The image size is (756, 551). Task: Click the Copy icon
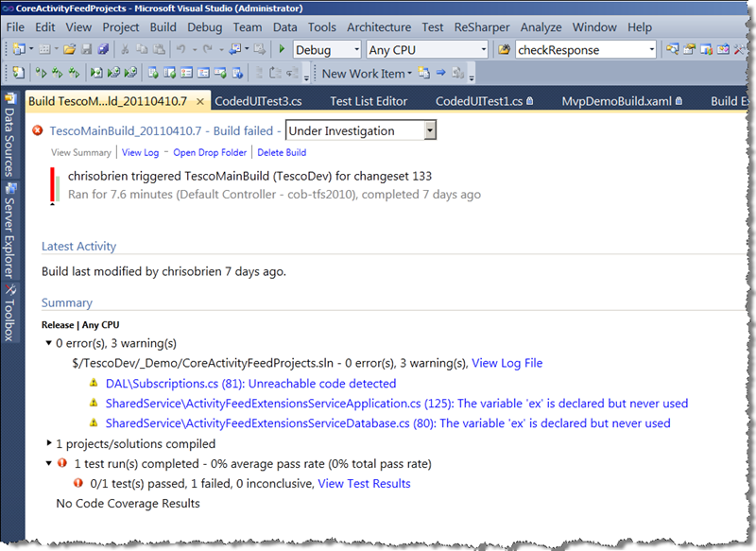pos(142,49)
